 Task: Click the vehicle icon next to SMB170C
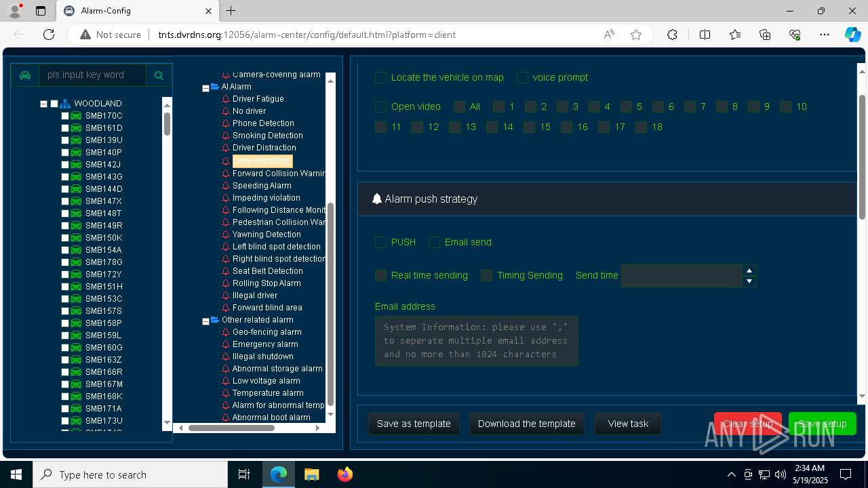coord(76,116)
